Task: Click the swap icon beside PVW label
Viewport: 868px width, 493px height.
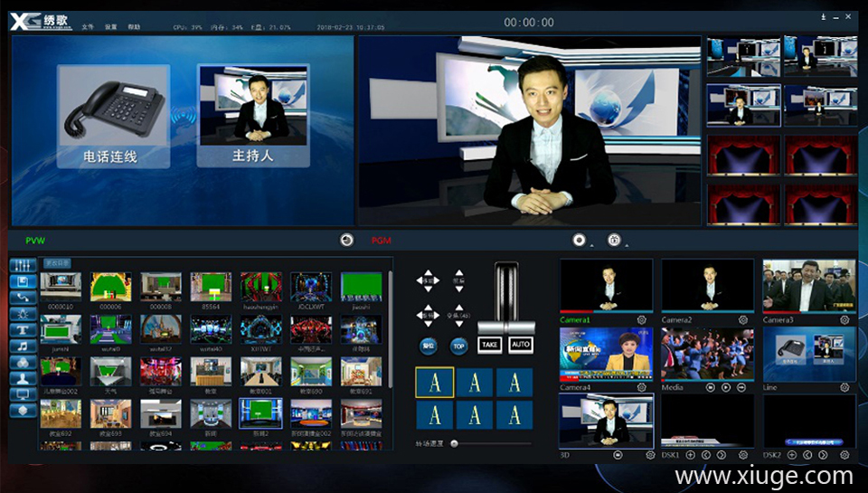Action: pos(346,240)
